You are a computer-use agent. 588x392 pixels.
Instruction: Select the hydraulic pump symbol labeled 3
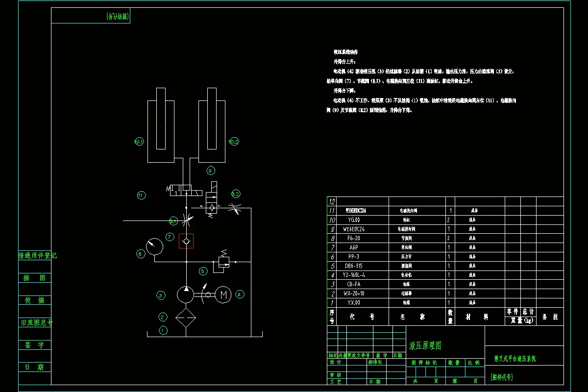pyautogui.click(x=186, y=294)
